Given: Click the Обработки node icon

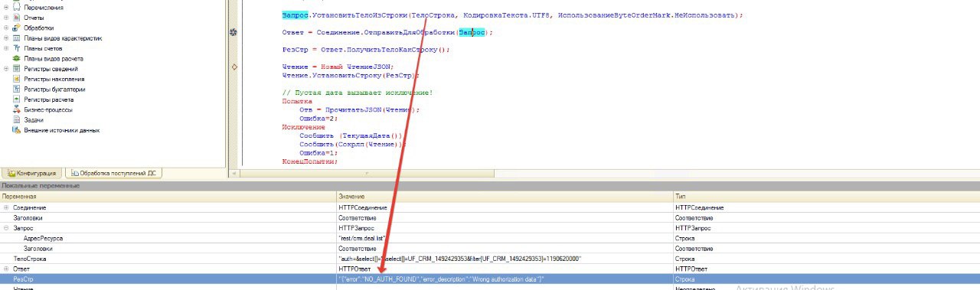Looking at the screenshot, I should point(17,27).
